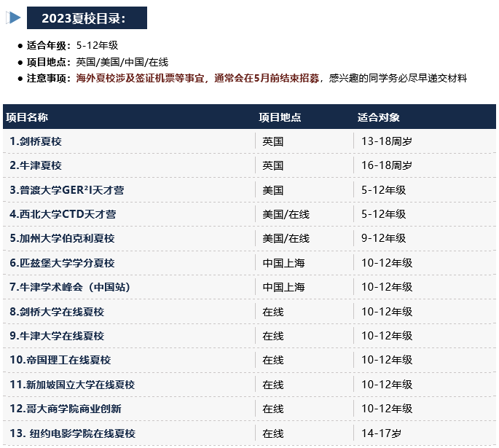
Task: Click 中国上海 in the 牛津学术峰会 row
Action: tap(283, 287)
